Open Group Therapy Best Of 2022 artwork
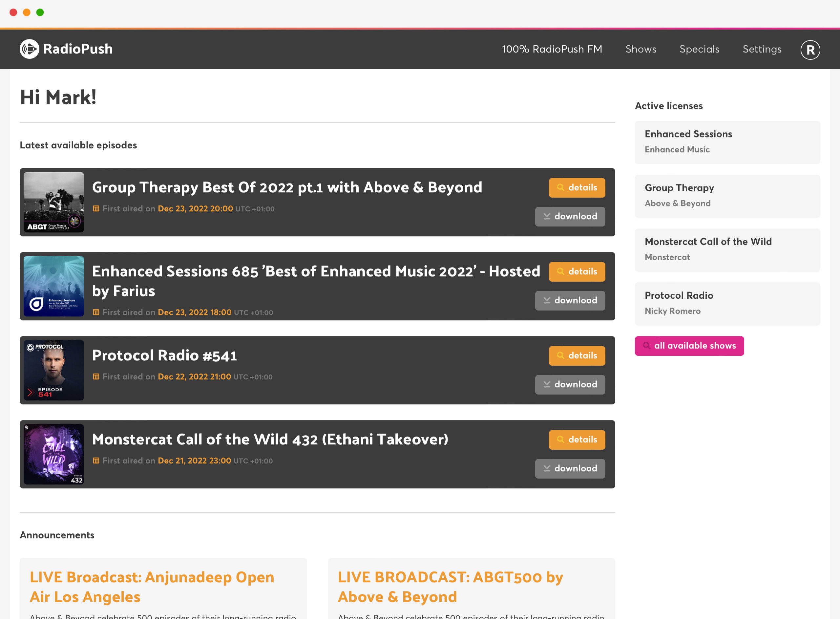This screenshot has width=840, height=619. [x=53, y=202]
